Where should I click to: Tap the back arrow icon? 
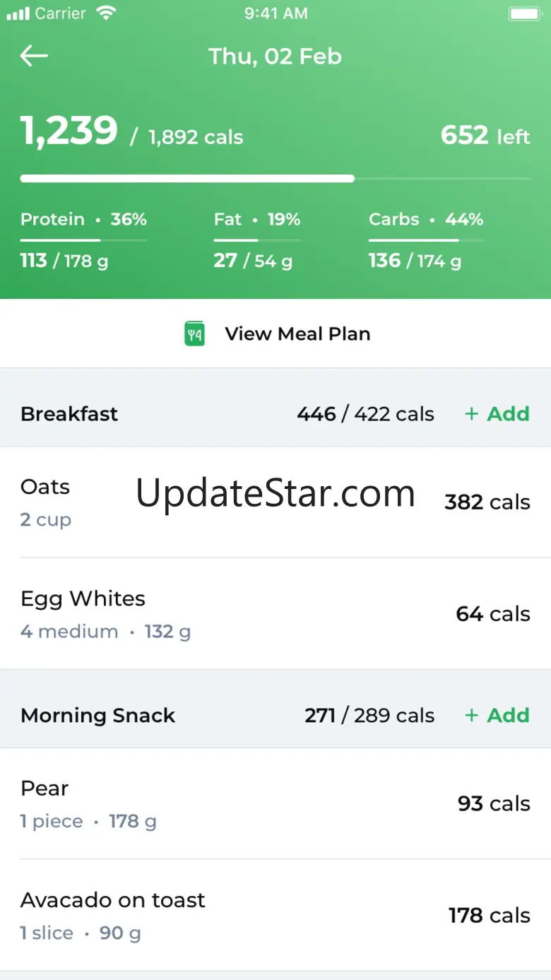click(x=34, y=56)
